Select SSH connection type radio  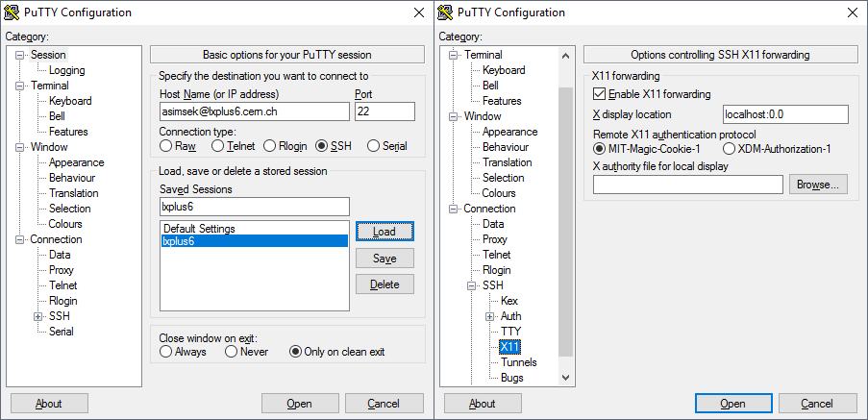point(322,146)
